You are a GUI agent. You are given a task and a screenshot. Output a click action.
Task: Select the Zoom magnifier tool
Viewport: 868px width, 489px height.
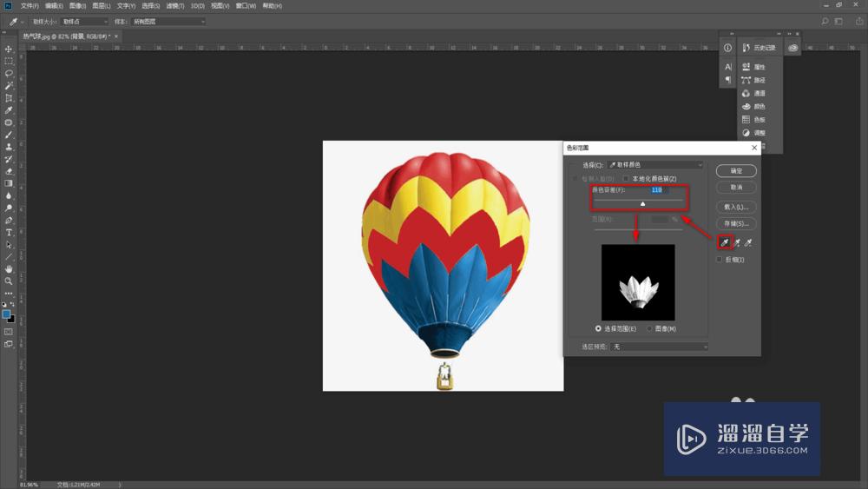click(9, 281)
